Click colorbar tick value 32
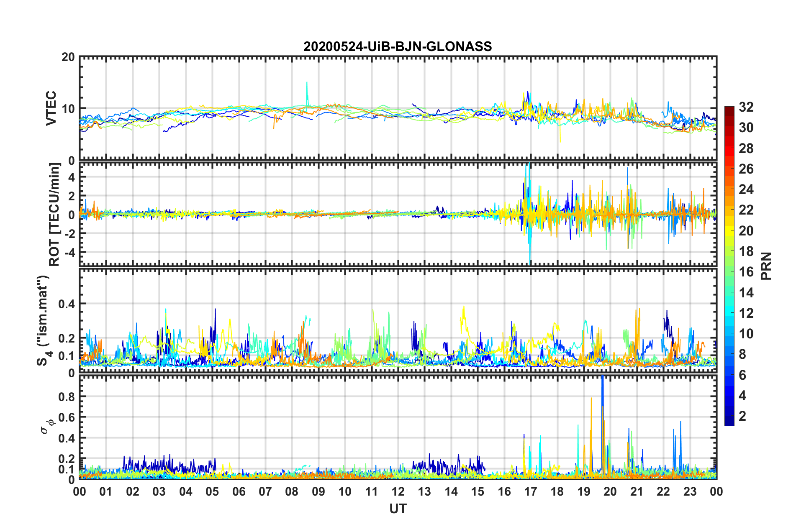 (x=746, y=107)
